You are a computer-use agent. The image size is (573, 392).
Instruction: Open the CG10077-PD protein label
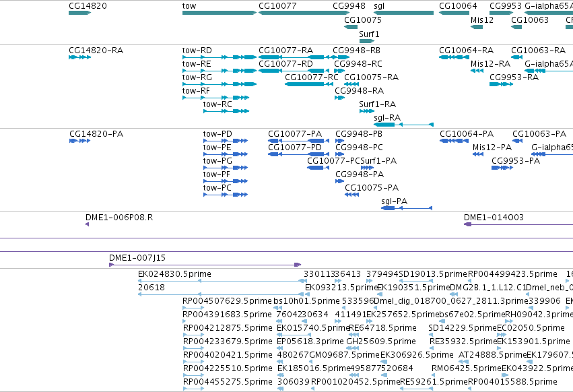295,148
